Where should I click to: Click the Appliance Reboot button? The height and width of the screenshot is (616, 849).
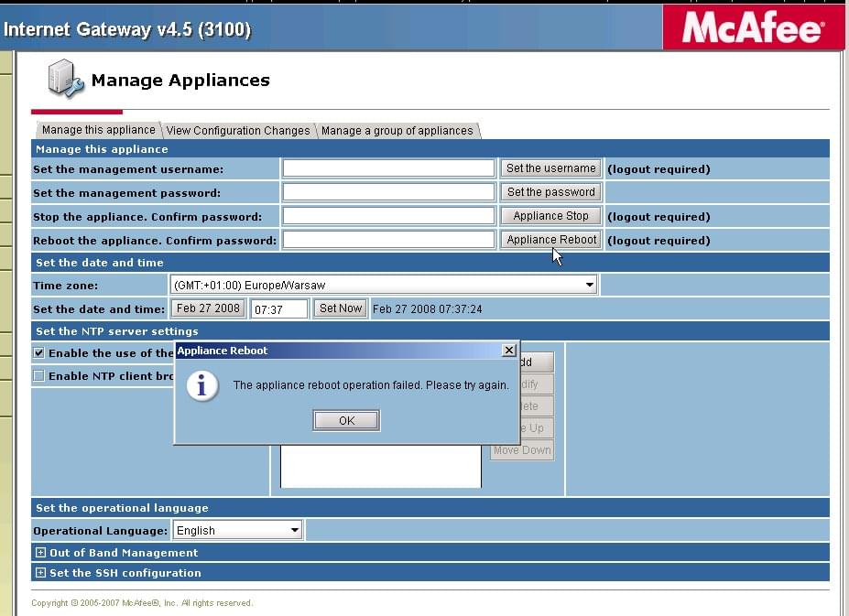click(x=550, y=240)
